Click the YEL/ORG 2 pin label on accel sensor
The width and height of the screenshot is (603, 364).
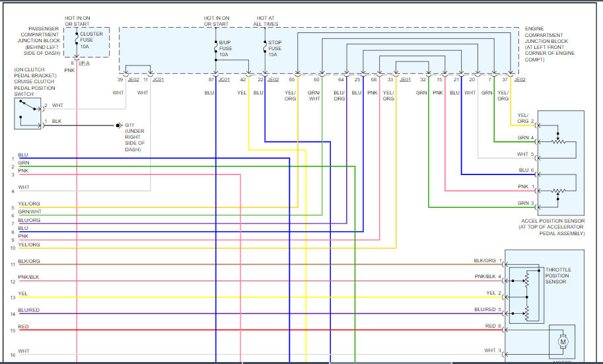point(525,118)
